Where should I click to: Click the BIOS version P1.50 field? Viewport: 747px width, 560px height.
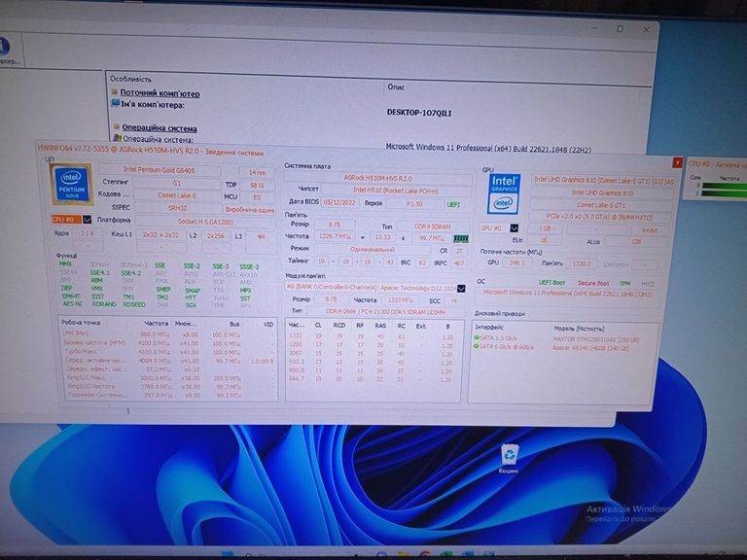(x=414, y=204)
